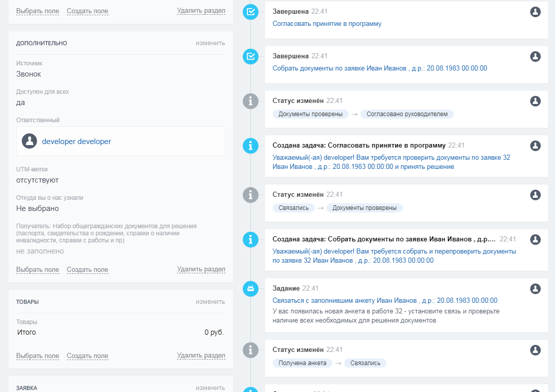Click 'Выбрать поле' in the ТОВАРЫ section
The height and width of the screenshot is (392, 555).
click(x=38, y=356)
